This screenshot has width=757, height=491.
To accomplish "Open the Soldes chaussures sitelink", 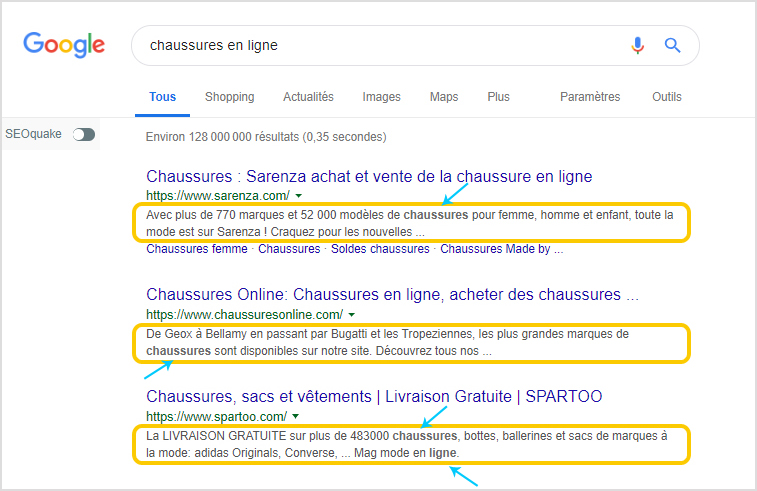I will point(380,249).
